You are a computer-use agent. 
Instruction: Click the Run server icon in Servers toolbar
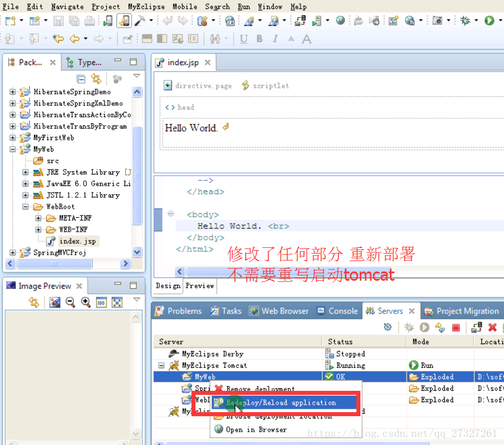(x=424, y=327)
